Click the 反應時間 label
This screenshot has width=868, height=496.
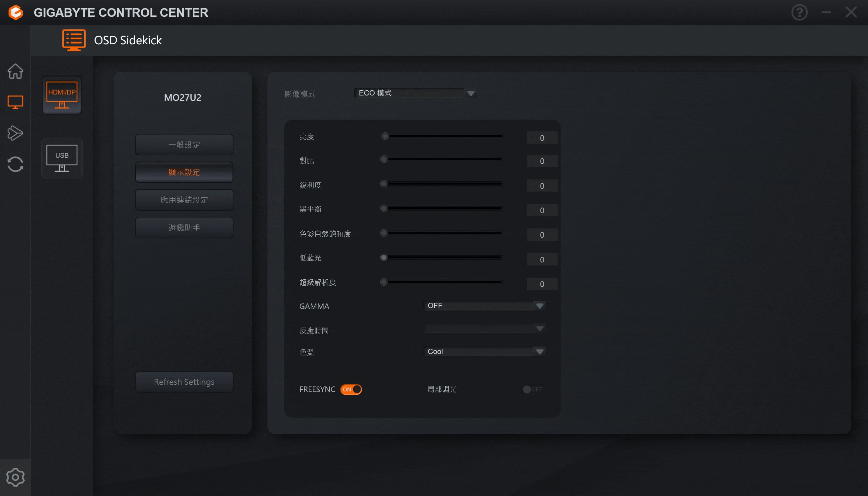tap(314, 331)
